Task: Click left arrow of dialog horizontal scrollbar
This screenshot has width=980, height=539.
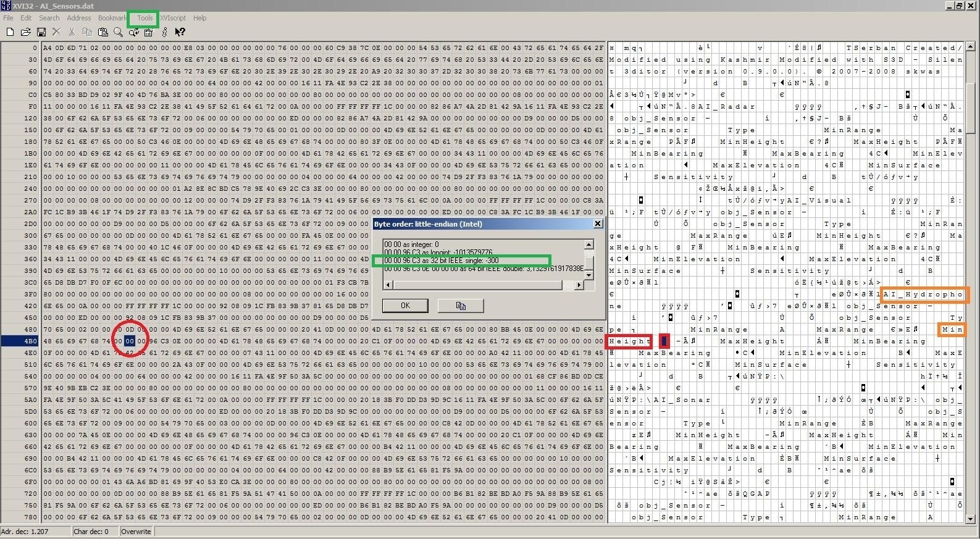Action: pos(388,285)
